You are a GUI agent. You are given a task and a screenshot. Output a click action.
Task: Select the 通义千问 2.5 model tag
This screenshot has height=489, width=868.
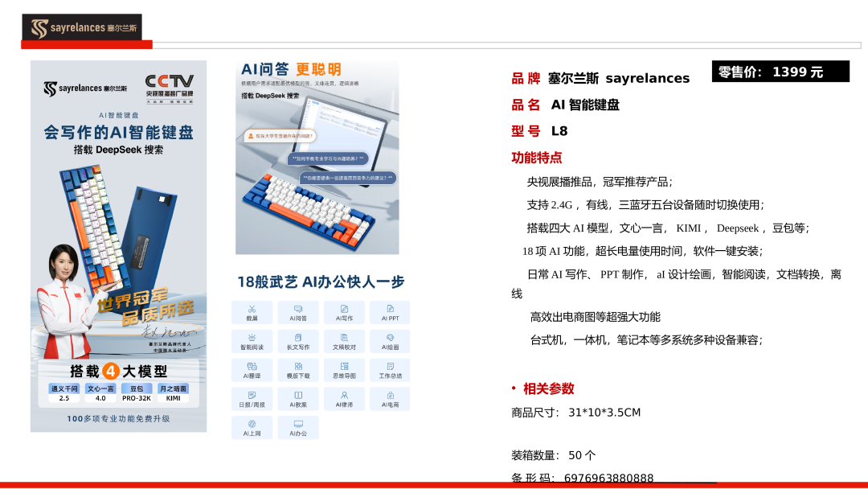pos(64,392)
